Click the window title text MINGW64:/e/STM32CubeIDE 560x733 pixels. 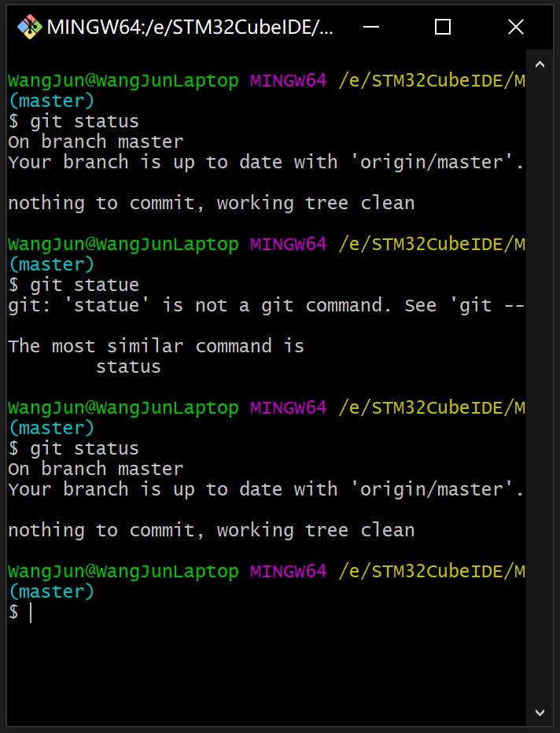(x=189, y=26)
